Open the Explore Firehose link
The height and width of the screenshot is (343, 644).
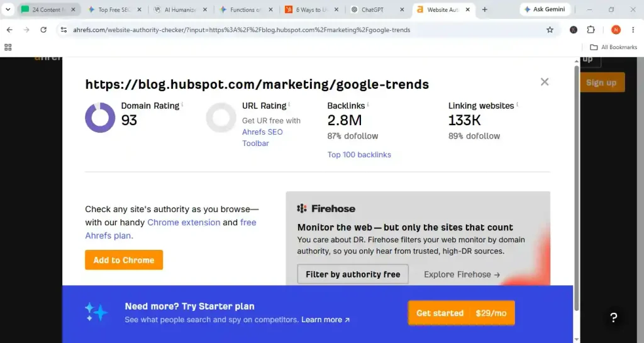point(462,274)
